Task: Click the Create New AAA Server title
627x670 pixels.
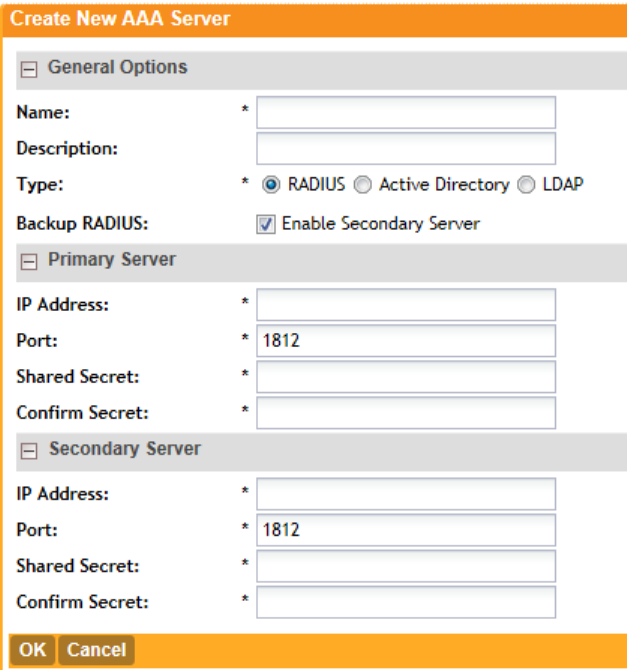Action: click(x=120, y=19)
